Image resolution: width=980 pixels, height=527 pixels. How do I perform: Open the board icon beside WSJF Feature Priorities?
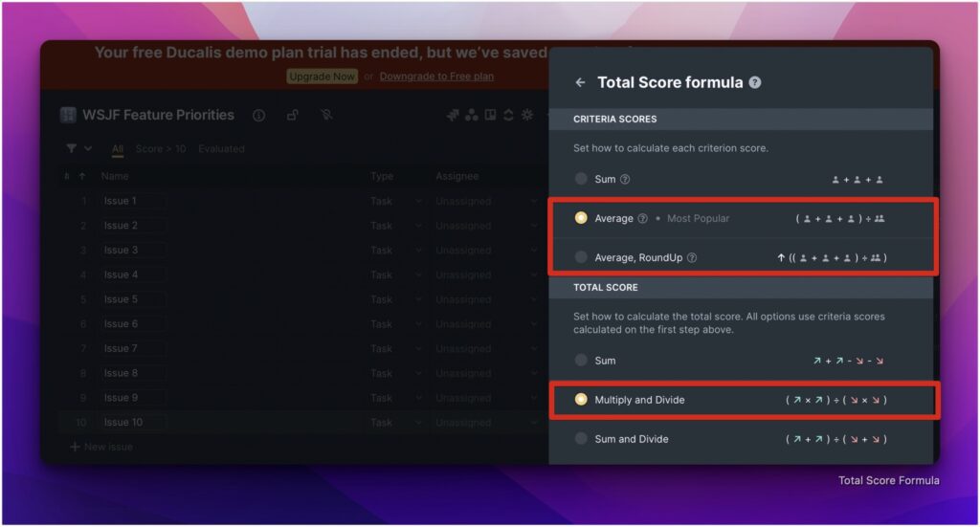68,115
